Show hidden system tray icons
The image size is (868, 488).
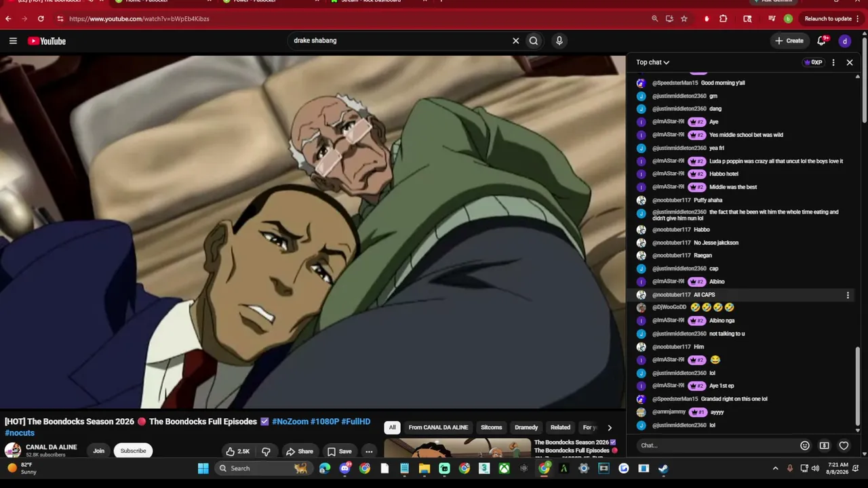click(x=776, y=468)
